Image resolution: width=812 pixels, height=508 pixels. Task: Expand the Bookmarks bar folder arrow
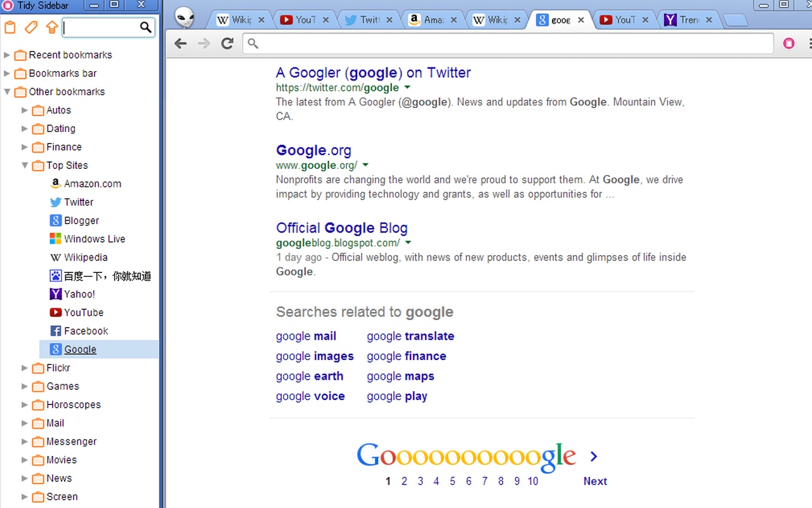pos(7,74)
